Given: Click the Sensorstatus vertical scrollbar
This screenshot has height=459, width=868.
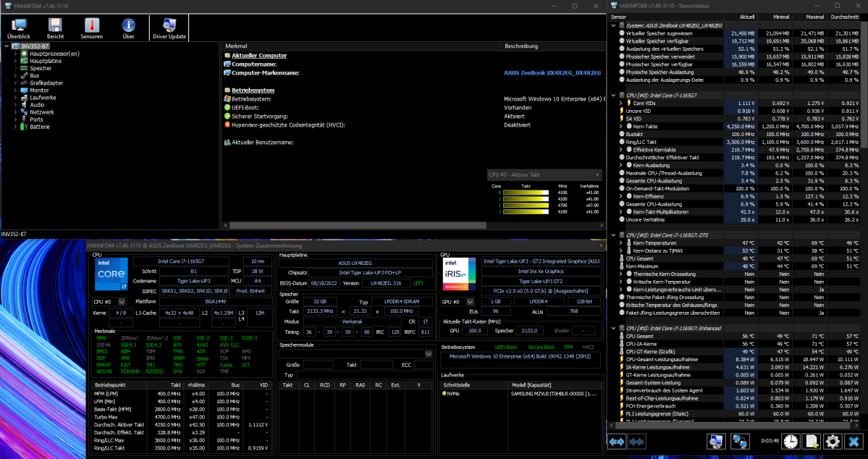Looking at the screenshot, I should pos(864,85).
